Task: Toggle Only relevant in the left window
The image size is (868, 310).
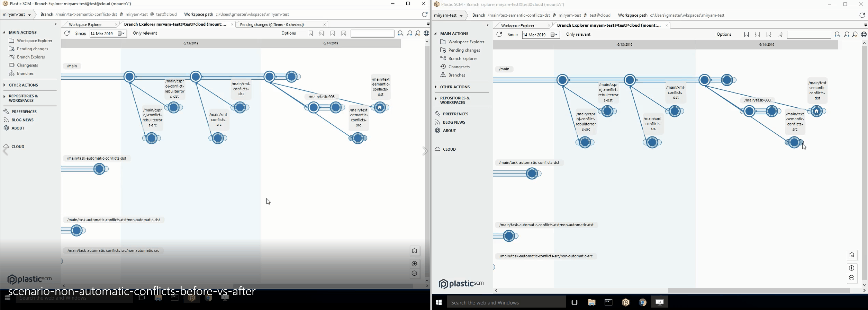Action: pos(145,34)
